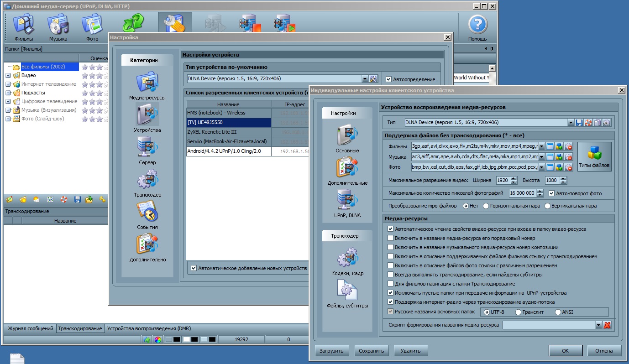Open UPnP, DLNA settings section

[x=347, y=201]
